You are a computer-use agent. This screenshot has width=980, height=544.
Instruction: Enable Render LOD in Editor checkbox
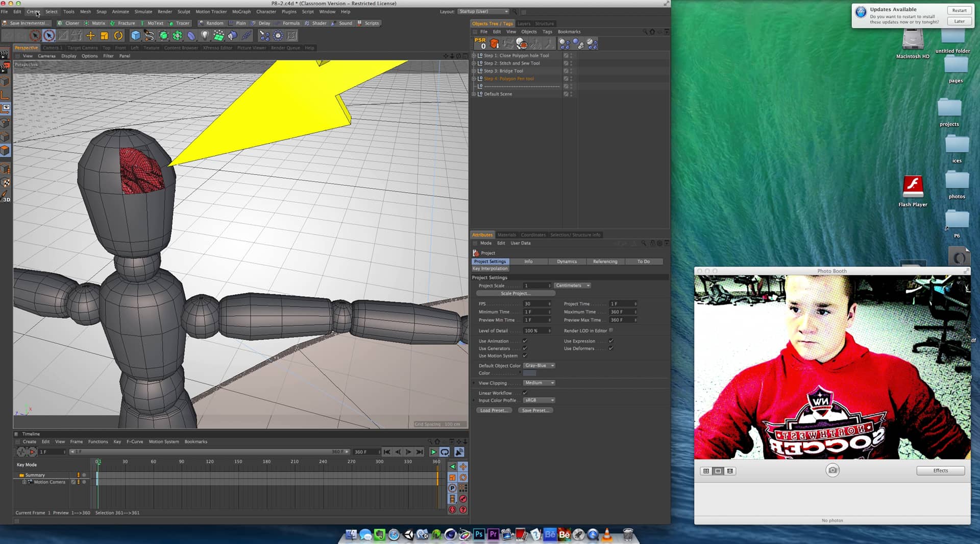(611, 330)
